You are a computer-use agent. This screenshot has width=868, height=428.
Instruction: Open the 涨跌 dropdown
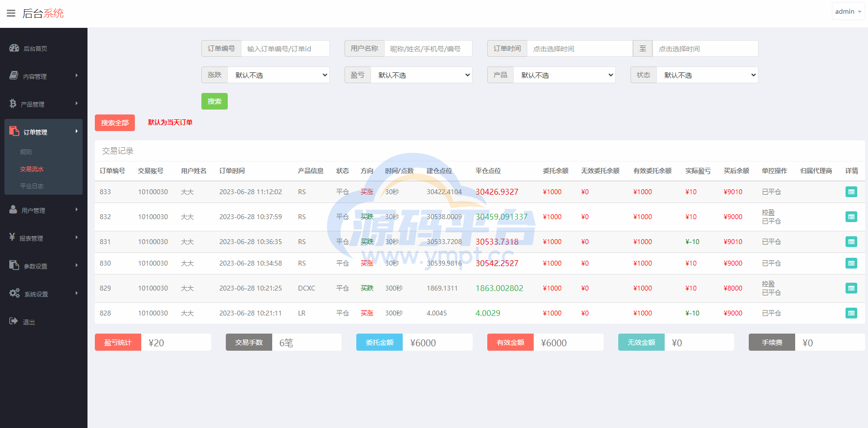pos(279,75)
